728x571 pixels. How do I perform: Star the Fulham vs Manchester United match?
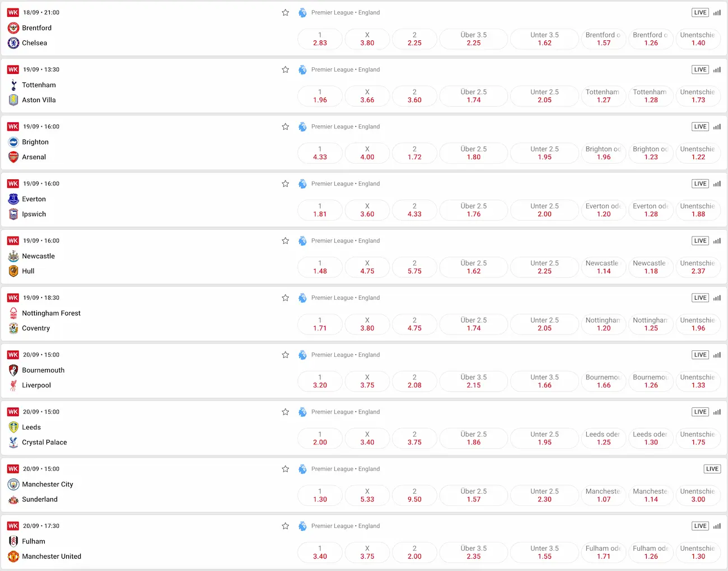click(x=285, y=526)
